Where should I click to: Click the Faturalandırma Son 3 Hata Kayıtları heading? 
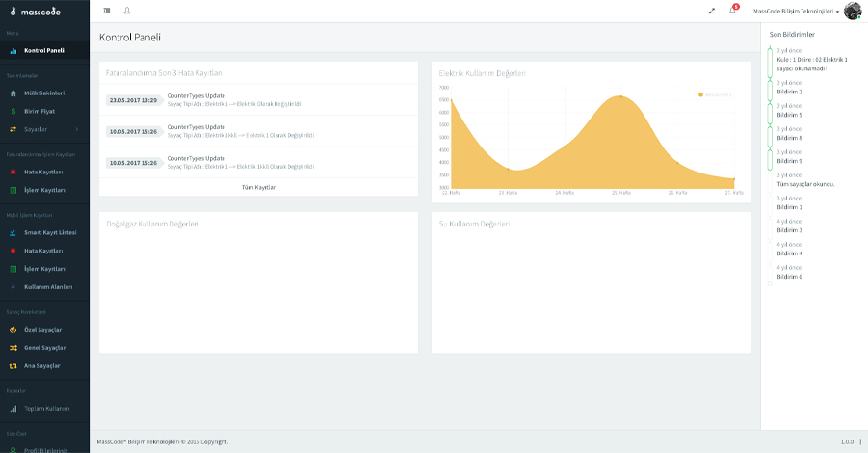pos(164,73)
